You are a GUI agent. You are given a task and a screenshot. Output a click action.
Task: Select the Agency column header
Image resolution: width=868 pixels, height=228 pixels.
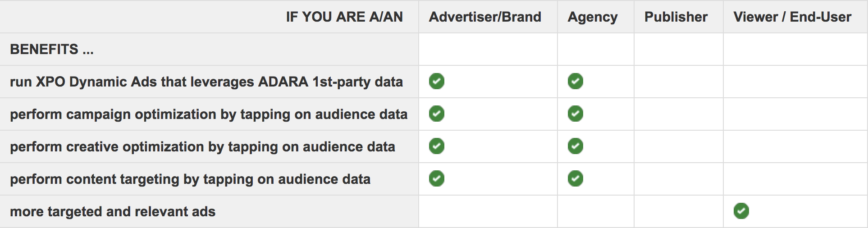pyautogui.click(x=593, y=17)
